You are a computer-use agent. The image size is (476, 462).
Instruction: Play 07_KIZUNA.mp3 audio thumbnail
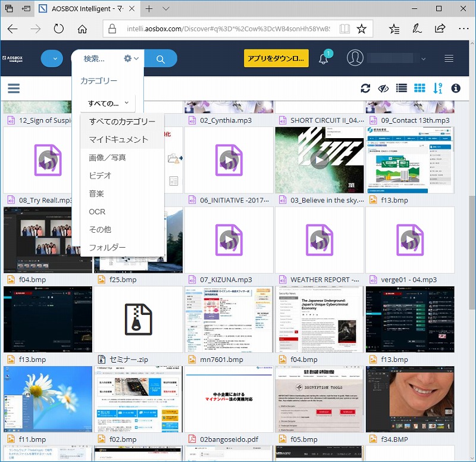pos(229,240)
